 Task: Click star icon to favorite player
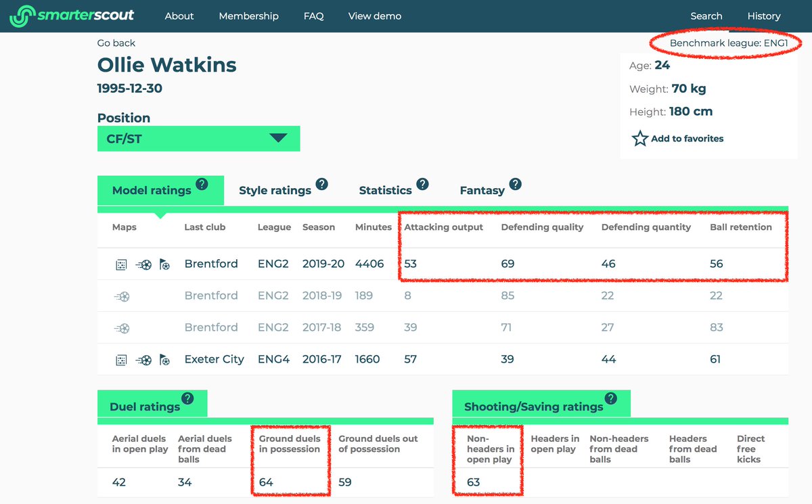[x=639, y=139]
